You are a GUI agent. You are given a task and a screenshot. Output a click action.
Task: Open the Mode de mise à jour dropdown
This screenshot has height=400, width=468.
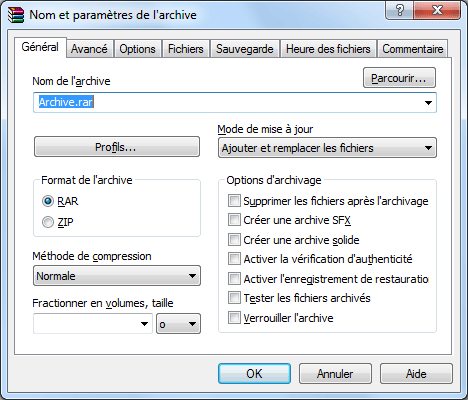click(327, 148)
